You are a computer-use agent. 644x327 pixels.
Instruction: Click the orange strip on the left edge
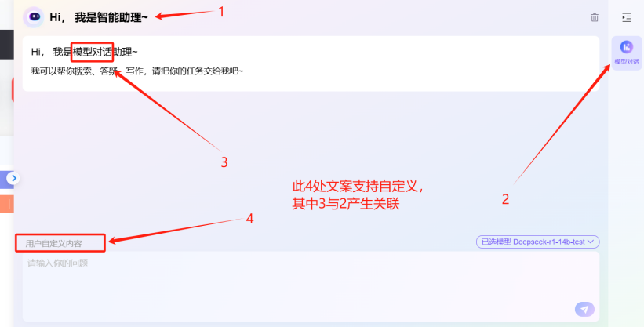point(7,204)
